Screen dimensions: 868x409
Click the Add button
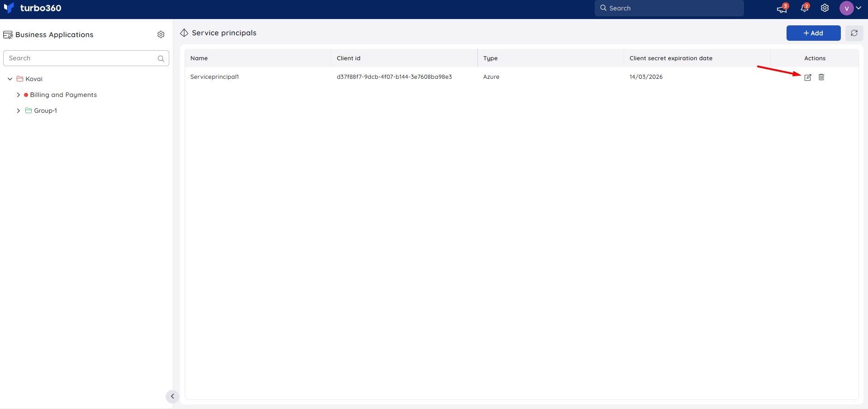(x=813, y=33)
